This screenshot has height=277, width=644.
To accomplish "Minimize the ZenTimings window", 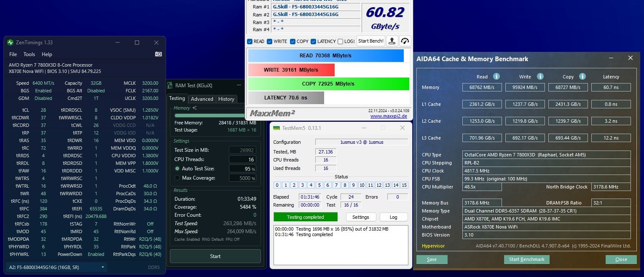I will (118, 43).
